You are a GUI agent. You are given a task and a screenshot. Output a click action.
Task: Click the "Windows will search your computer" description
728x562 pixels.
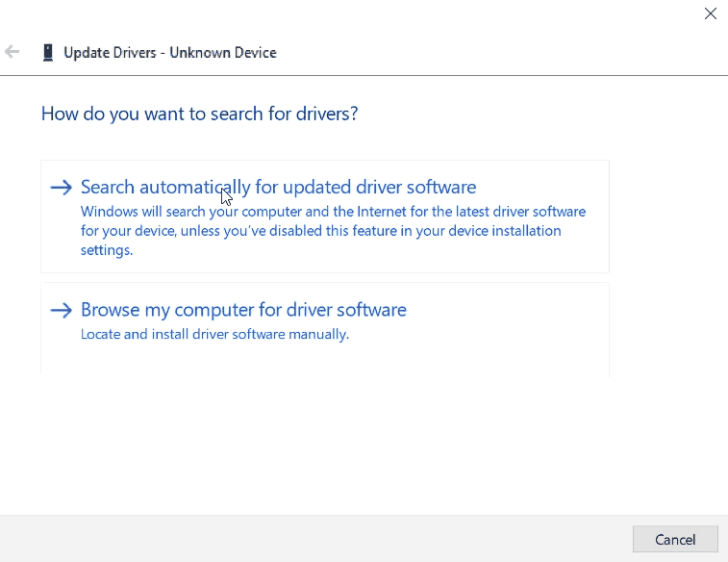pyautogui.click(x=333, y=231)
